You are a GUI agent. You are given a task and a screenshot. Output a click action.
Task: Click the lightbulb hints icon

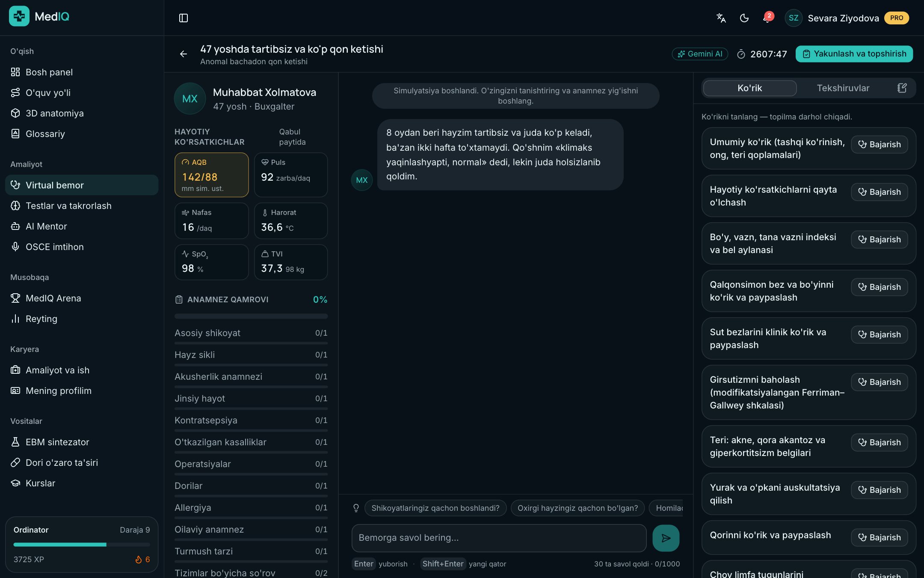[356, 508]
